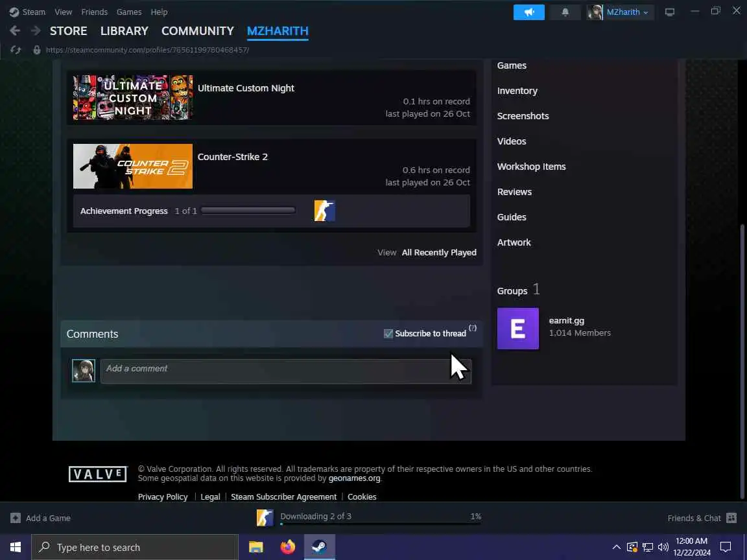Open the volume speaker tray icon
The height and width of the screenshot is (560, 747).
[x=663, y=547]
